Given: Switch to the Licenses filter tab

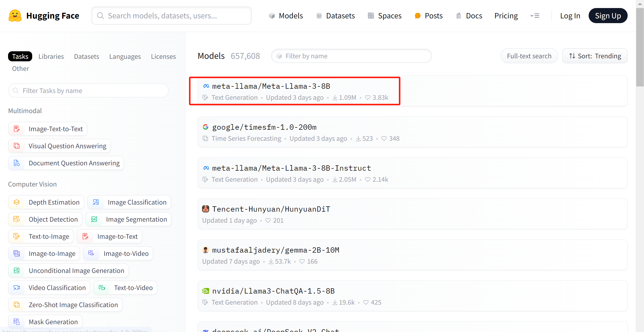Looking at the screenshot, I should [163, 56].
